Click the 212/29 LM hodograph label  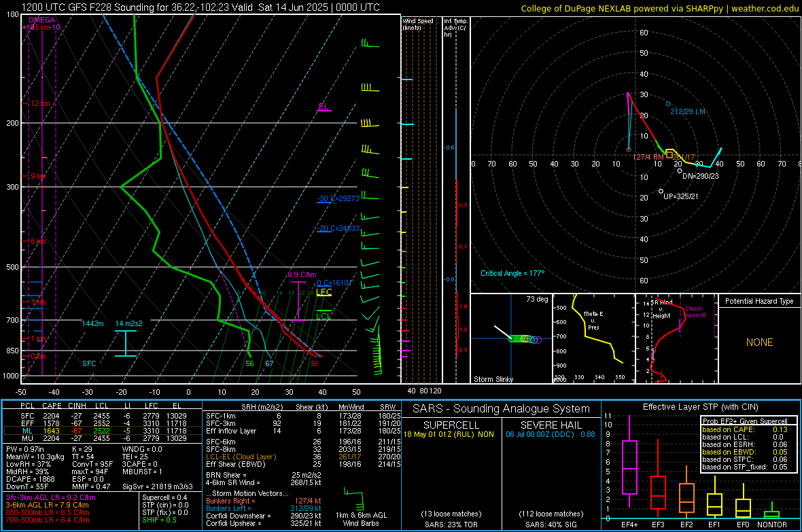pyautogui.click(x=687, y=111)
